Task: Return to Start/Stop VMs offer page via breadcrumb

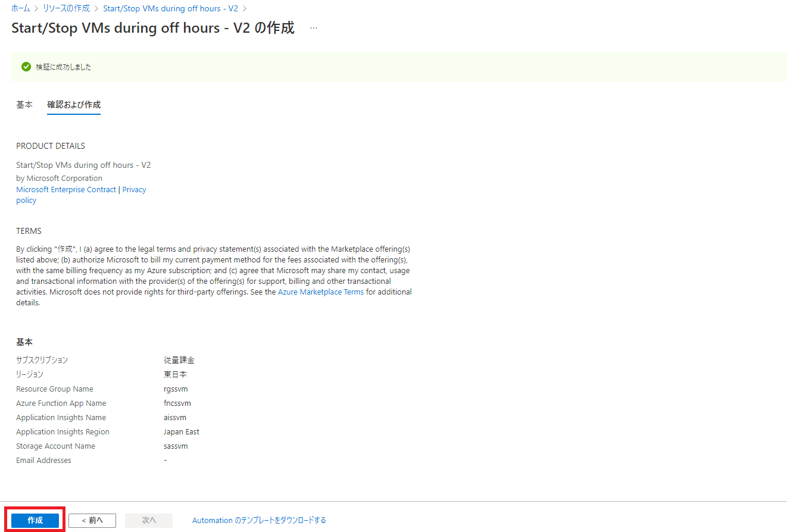Action: 170,8
